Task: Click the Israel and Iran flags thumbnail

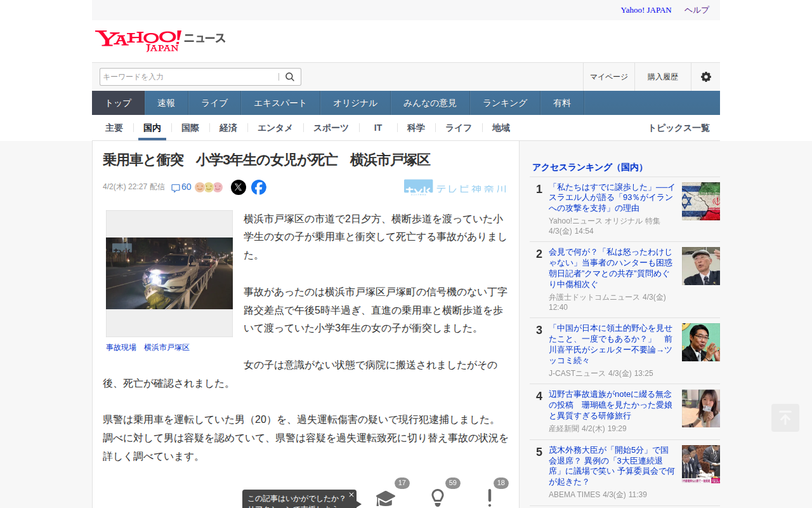Action: [701, 201]
